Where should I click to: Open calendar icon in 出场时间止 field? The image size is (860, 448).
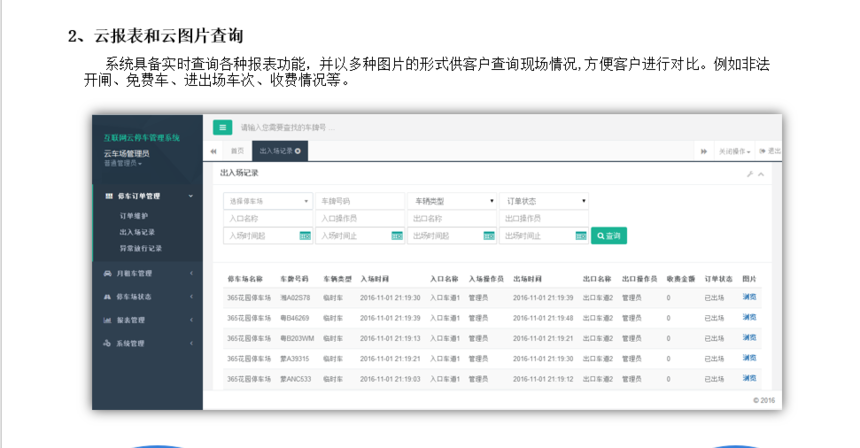pos(581,236)
